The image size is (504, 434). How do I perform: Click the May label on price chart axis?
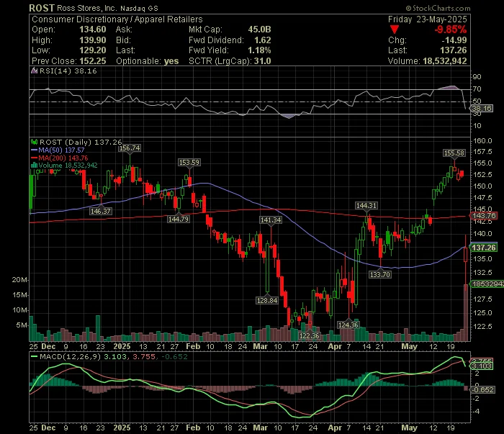pyautogui.click(x=410, y=347)
